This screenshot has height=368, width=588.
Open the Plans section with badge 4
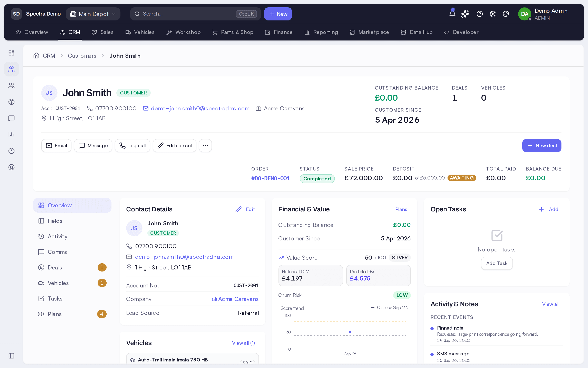pyautogui.click(x=72, y=314)
